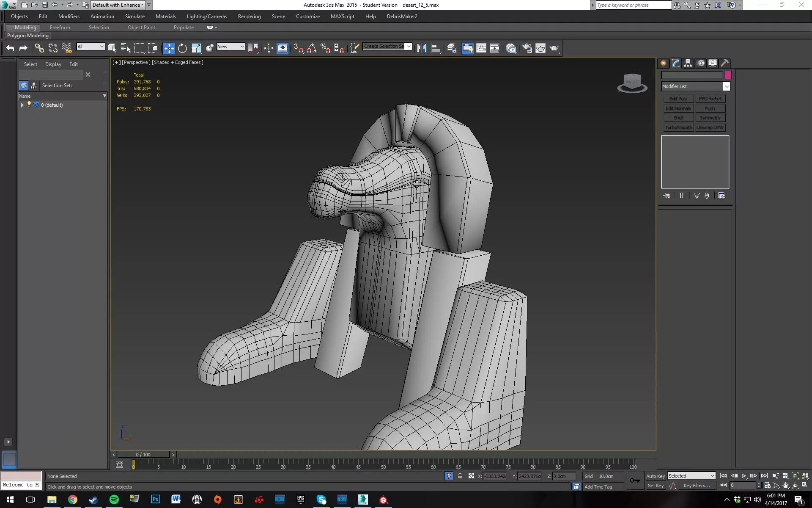This screenshot has height=508, width=812.
Task: Open the Material Editor icon
Action: [x=511, y=48]
